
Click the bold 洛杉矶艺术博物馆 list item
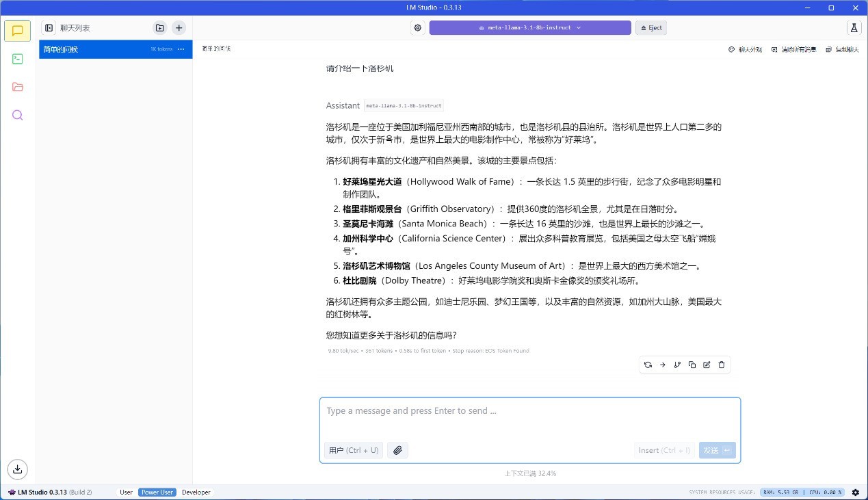376,266
